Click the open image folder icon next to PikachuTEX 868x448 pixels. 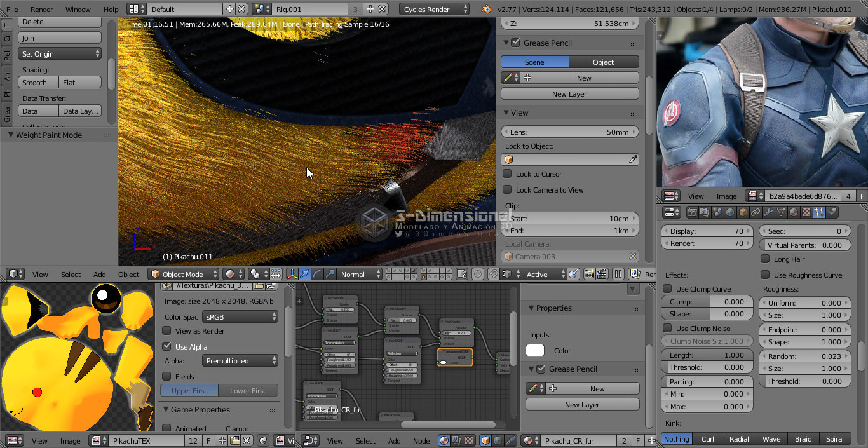pyautogui.click(x=234, y=440)
